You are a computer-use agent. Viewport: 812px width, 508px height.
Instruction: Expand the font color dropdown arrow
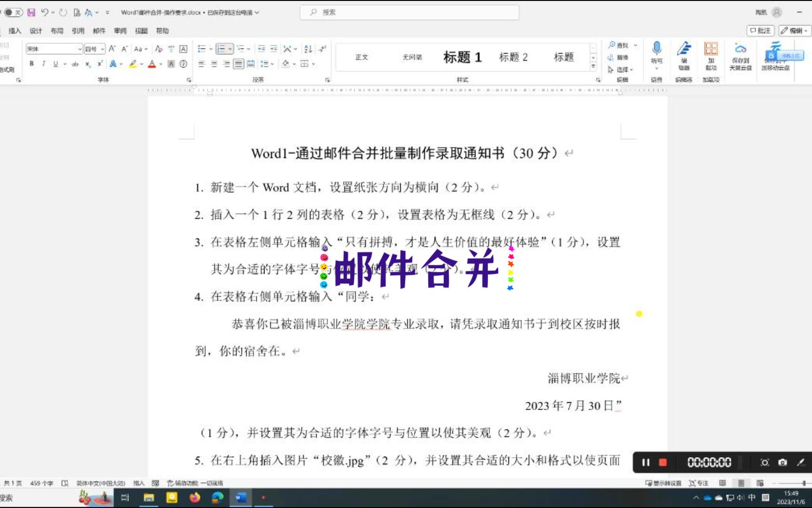[160, 63]
